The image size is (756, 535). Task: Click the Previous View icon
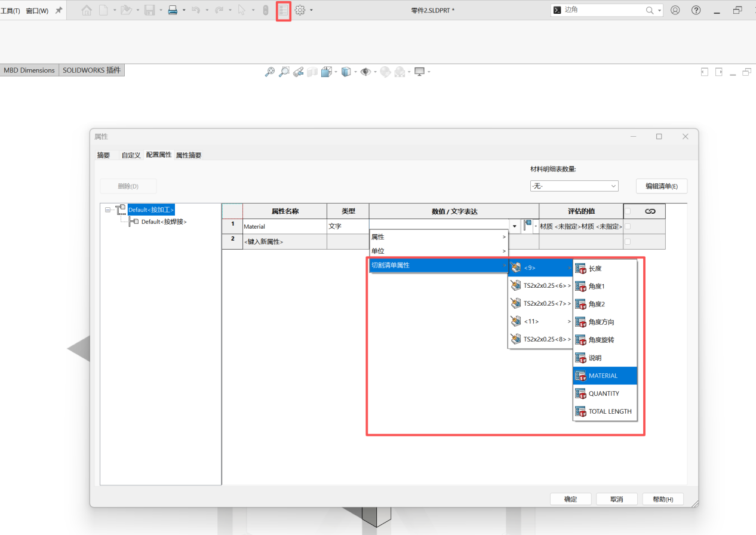pos(299,72)
